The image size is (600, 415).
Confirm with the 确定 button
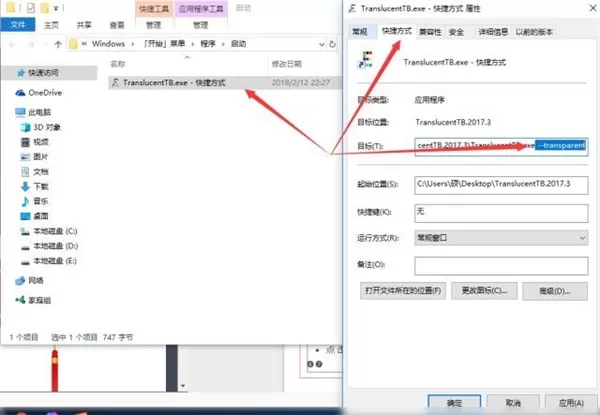pyautogui.click(x=454, y=403)
